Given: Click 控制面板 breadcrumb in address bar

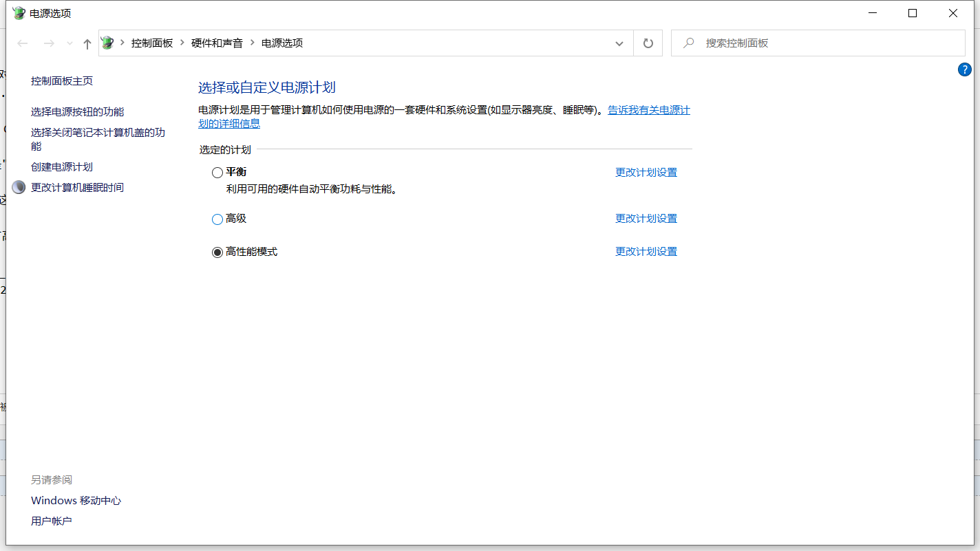Looking at the screenshot, I should click(152, 43).
